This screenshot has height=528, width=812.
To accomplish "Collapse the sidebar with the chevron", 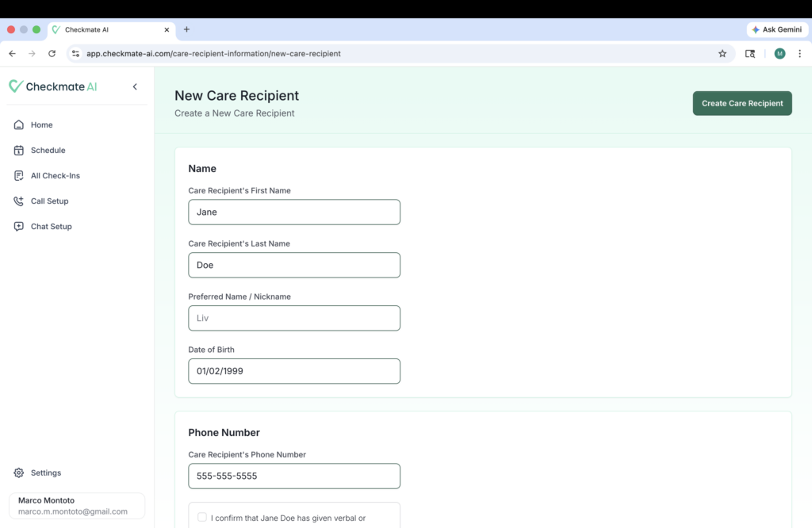I will 135,86.
